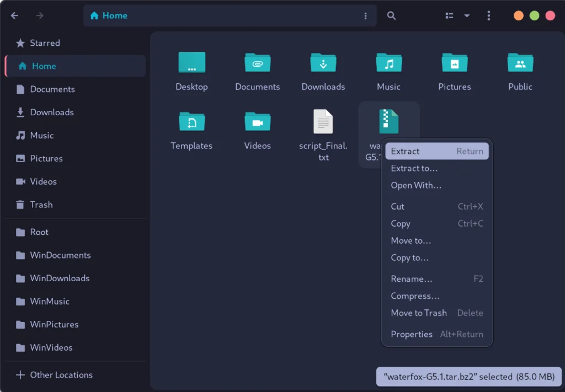Switch view mode with the grid view icon

click(448, 15)
